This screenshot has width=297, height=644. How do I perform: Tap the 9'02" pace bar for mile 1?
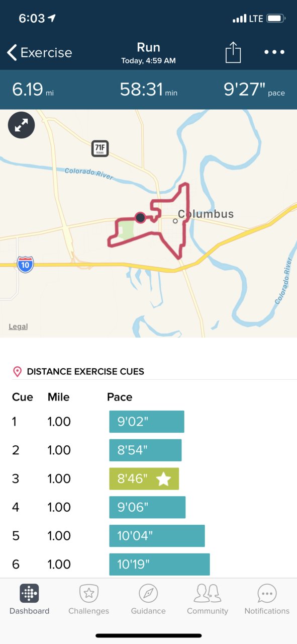point(147,422)
